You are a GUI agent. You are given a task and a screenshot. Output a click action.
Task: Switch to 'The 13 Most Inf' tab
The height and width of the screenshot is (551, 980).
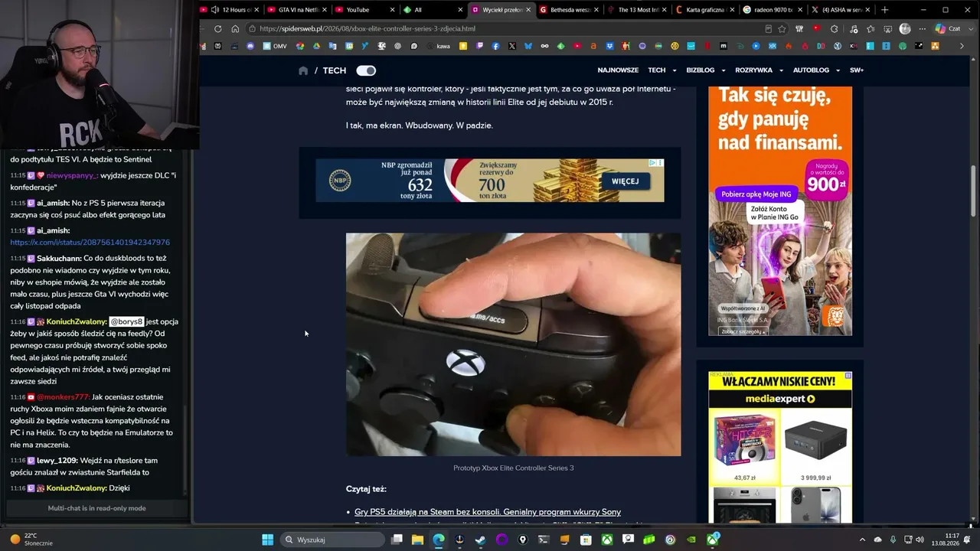click(x=636, y=10)
